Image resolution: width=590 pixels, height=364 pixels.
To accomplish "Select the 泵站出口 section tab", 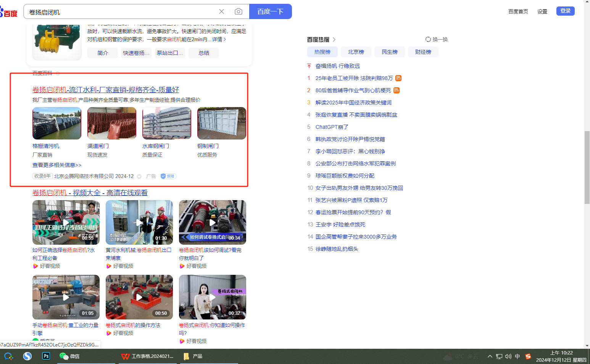I will coord(170,53).
